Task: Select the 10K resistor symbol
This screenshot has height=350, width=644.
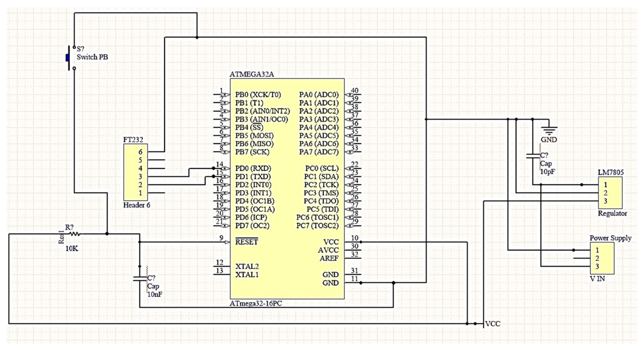Action: click(x=75, y=234)
